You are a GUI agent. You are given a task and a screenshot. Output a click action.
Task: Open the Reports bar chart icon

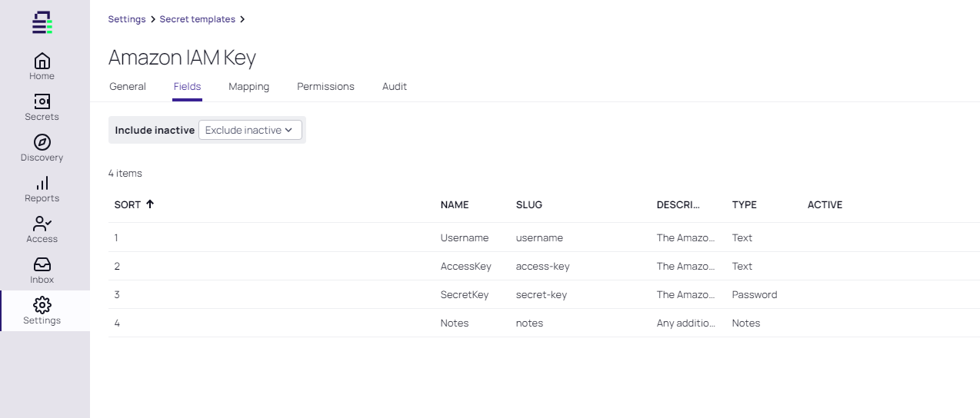42,183
